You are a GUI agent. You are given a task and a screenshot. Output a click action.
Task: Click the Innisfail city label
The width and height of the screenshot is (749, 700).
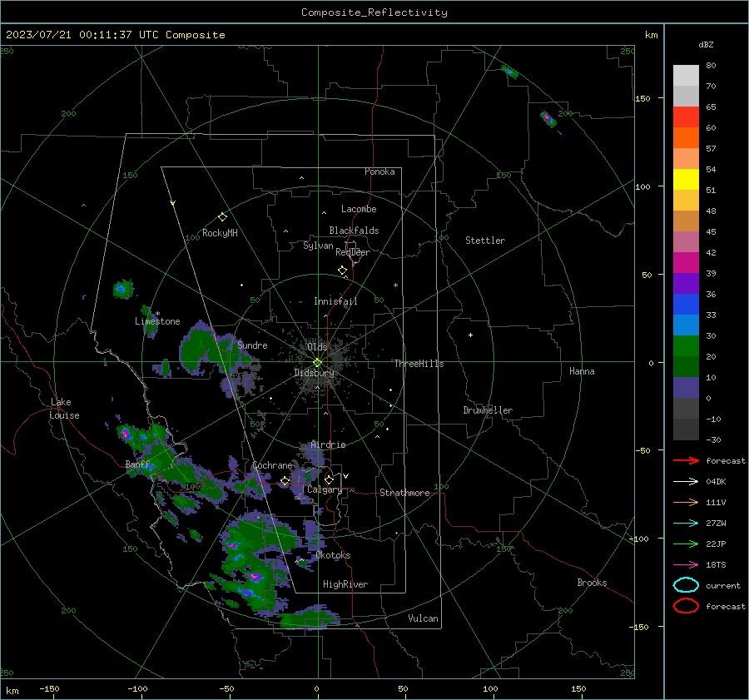click(335, 301)
